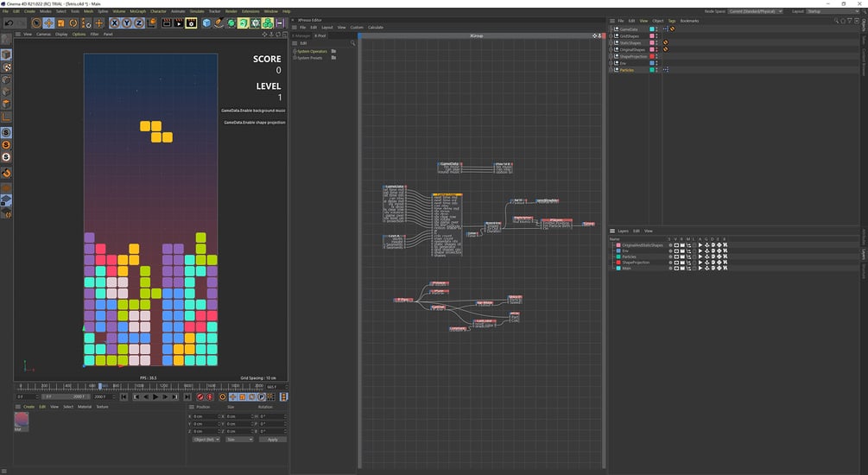Click Object Manager filter funnel icon
The height and width of the screenshot is (475, 868).
(x=850, y=21)
